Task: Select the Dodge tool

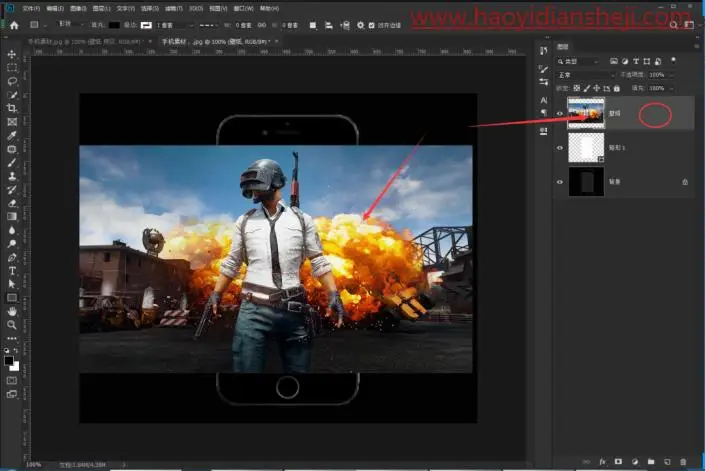Action: pyautogui.click(x=12, y=244)
